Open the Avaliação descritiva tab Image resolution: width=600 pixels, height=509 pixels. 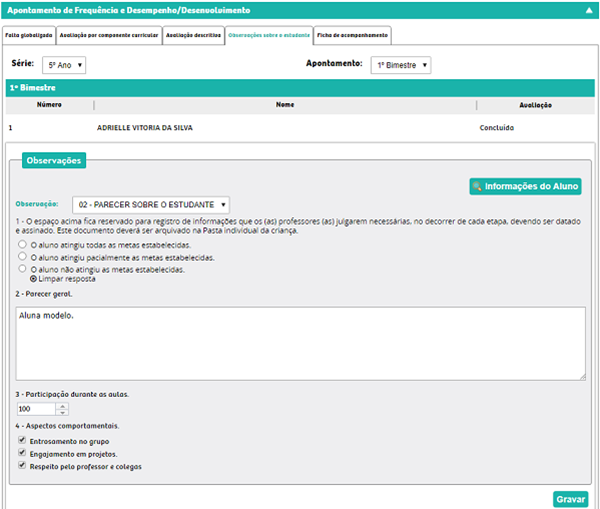(193, 35)
